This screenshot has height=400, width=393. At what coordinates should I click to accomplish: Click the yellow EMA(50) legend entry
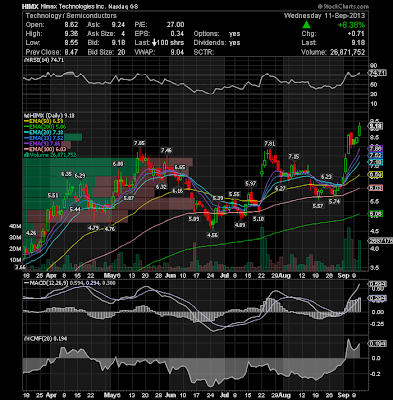click(x=45, y=121)
